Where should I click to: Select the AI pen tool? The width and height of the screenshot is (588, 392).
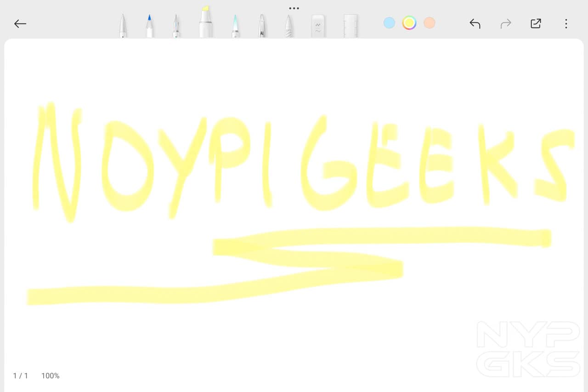262,26
